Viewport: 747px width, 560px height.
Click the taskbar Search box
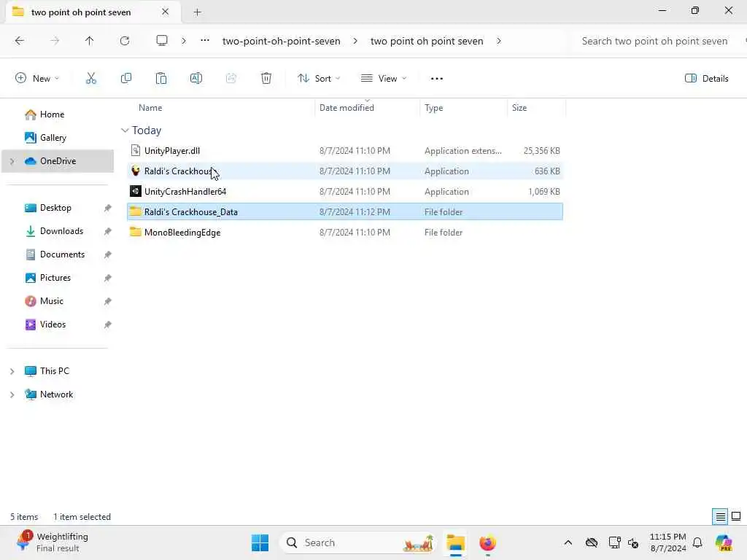point(358,542)
